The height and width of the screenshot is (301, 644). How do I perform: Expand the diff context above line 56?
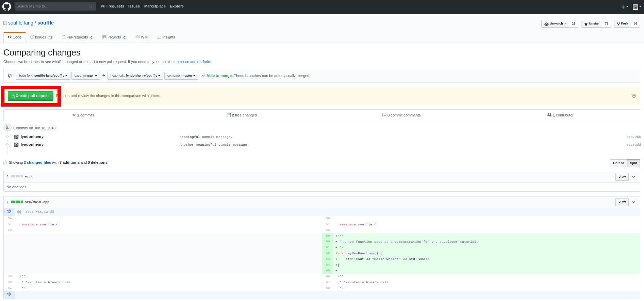click(x=9, y=211)
